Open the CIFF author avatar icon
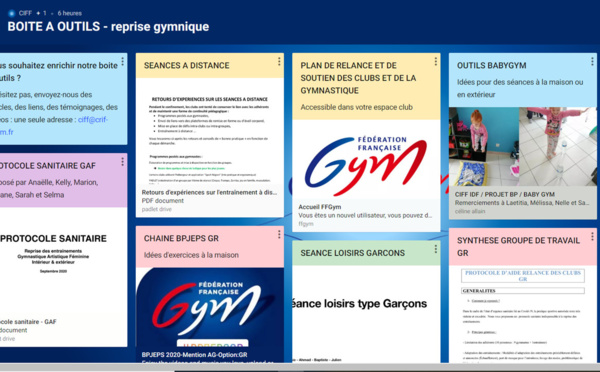 click(x=11, y=13)
